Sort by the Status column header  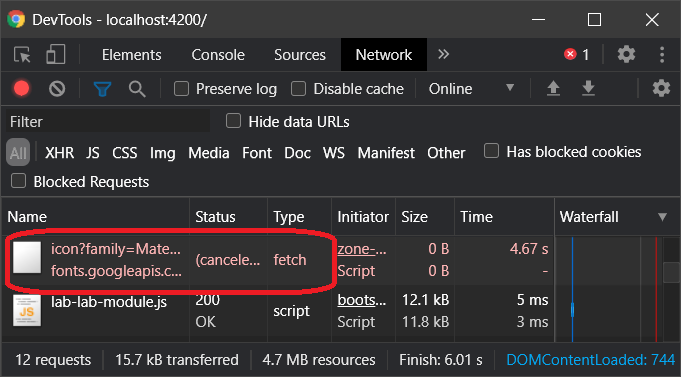tap(228, 217)
